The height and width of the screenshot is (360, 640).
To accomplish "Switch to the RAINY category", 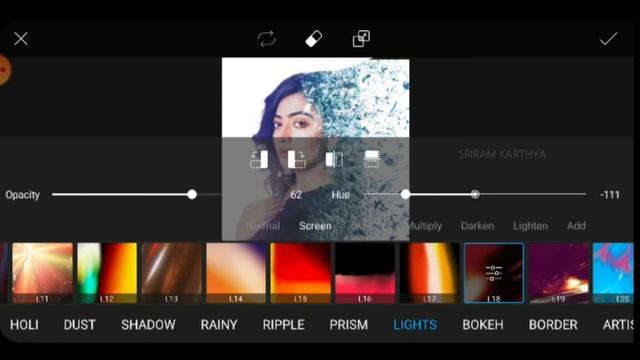I will (x=219, y=325).
